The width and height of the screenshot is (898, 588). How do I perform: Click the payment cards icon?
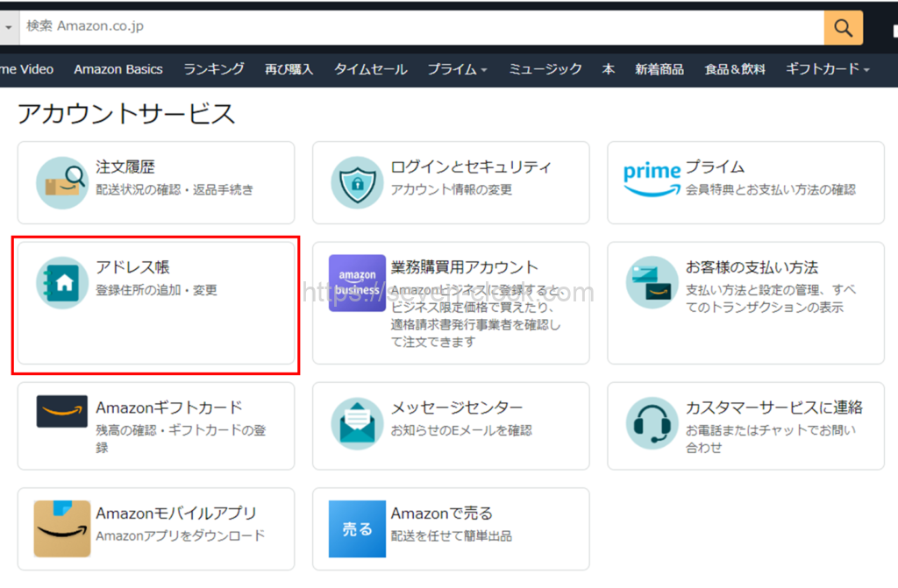(652, 283)
